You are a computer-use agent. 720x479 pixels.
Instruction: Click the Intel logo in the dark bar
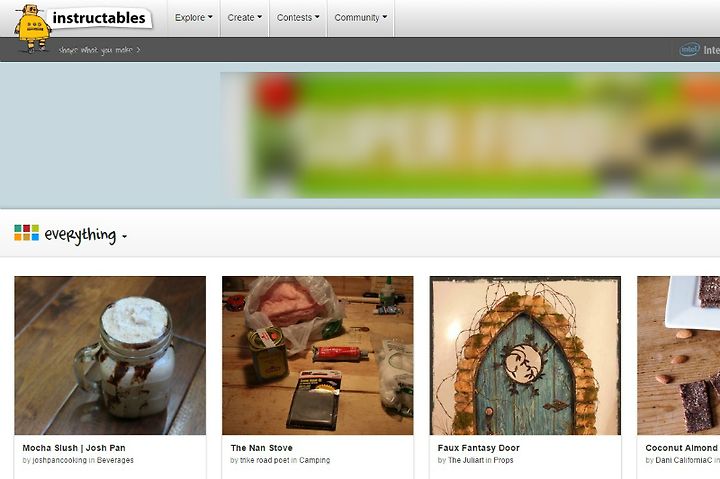pos(689,49)
